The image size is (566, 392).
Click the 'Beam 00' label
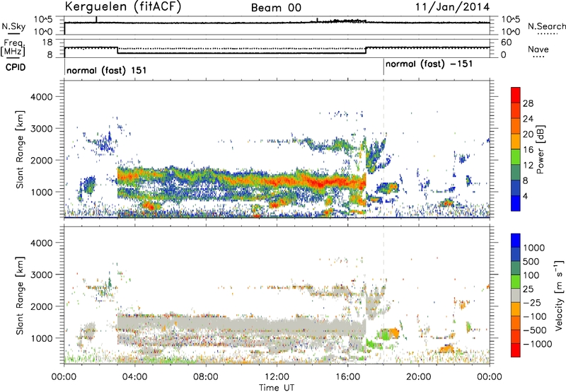click(x=276, y=8)
